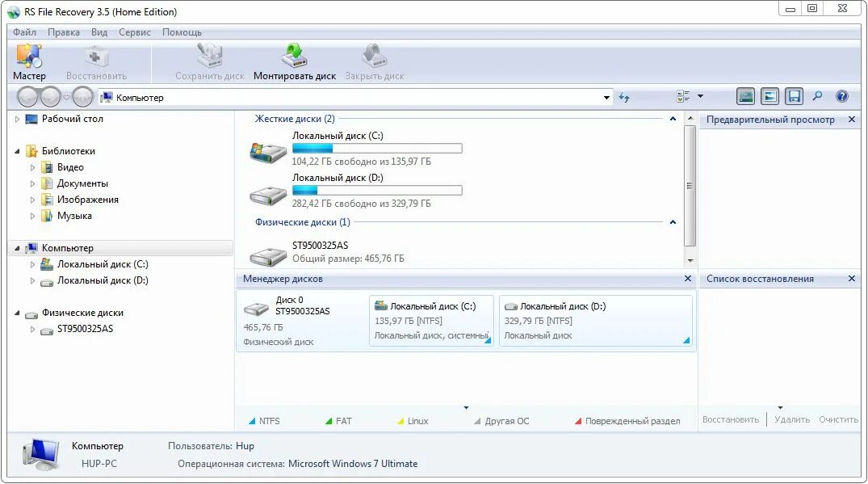Open the Правка menu
This screenshot has width=868, height=484.
[64, 32]
